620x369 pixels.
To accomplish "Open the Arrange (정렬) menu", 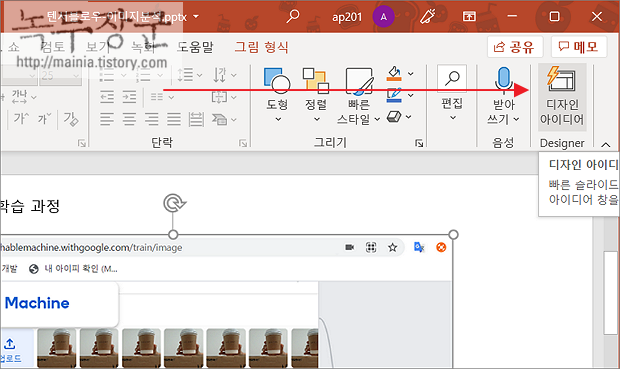I will [316, 95].
